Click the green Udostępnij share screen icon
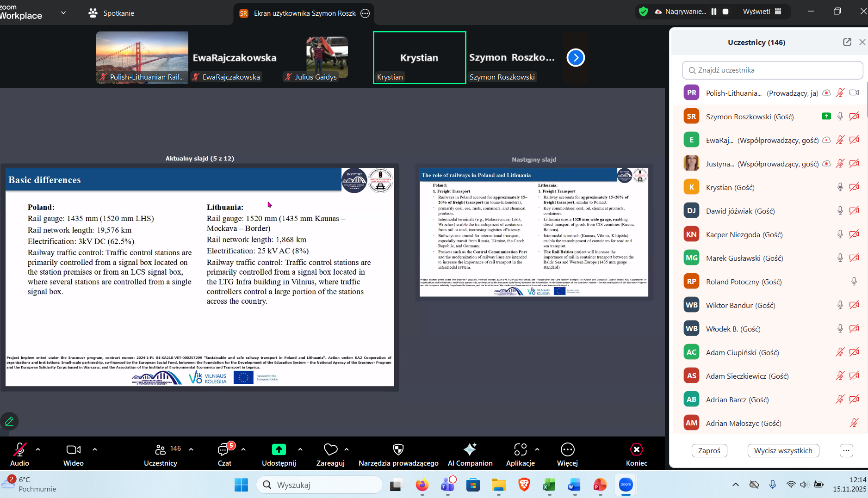This screenshot has width=868, height=498. point(279,449)
